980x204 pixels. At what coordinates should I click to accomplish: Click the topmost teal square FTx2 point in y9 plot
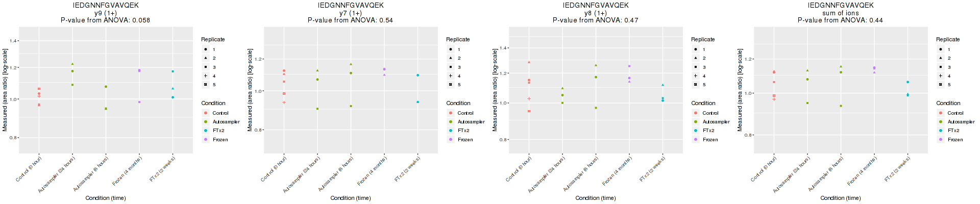pyautogui.click(x=173, y=71)
